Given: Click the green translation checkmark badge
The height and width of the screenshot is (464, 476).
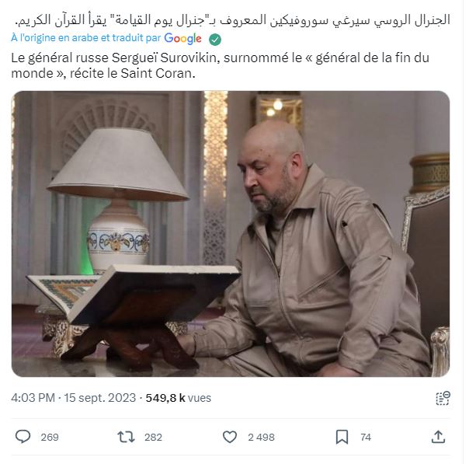Looking at the screenshot, I should coord(215,40).
